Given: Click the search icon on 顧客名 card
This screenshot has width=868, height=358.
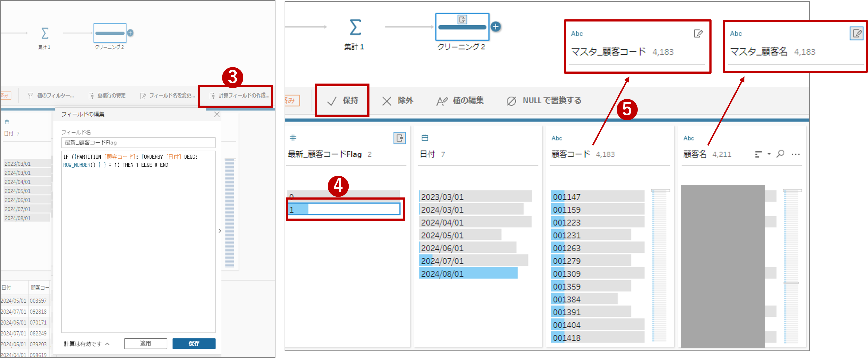Looking at the screenshot, I should click(x=780, y=154).
